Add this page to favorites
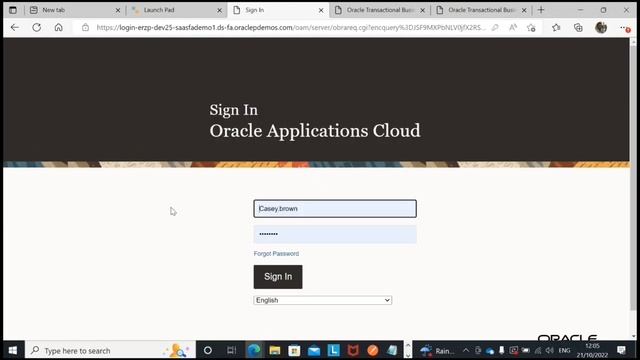 [531, 27]
